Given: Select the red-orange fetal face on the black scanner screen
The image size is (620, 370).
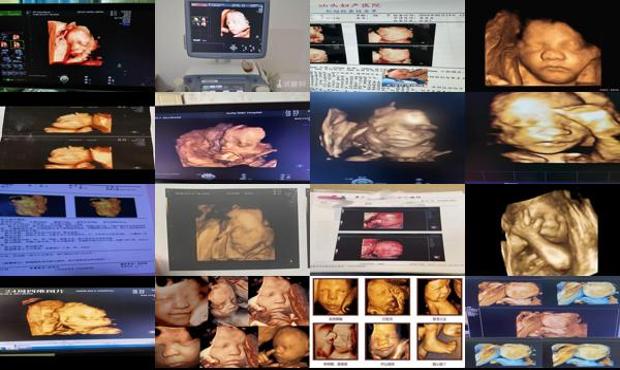Looking at the screenshot, I should point(74,43).
